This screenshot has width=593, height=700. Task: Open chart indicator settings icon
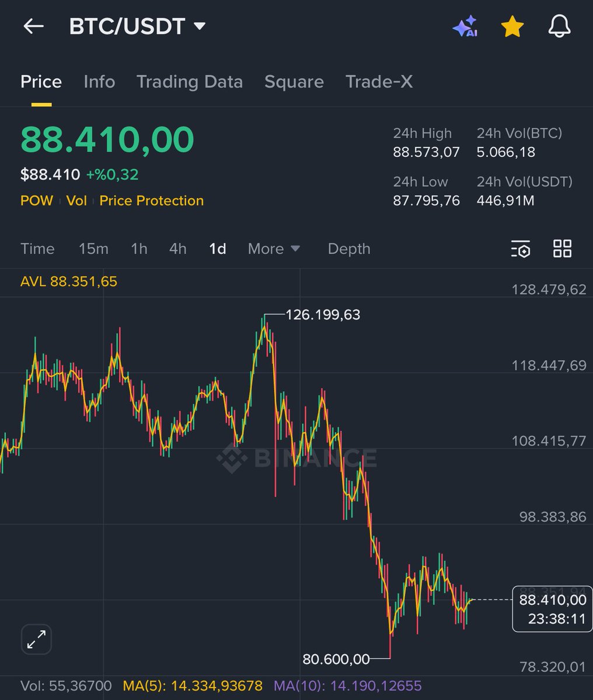520,249
